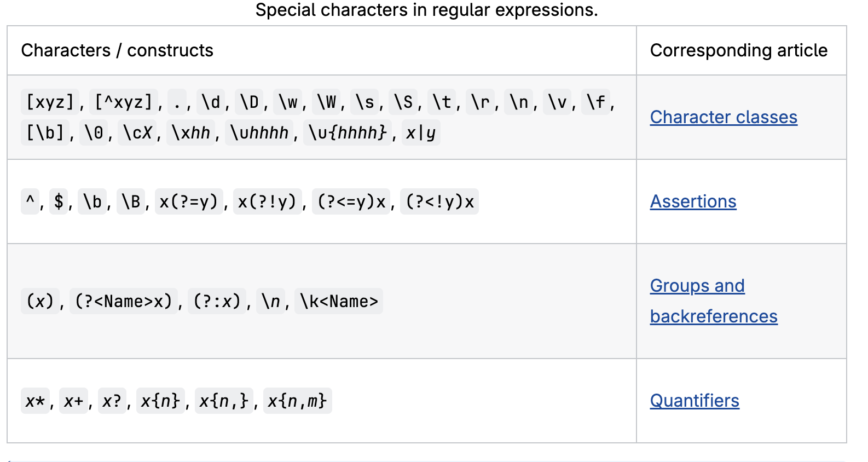The height and width of the screenshot is (462, 868).
Task: Click the x{n,m} quantifier snippet
Action: point(297,401)
